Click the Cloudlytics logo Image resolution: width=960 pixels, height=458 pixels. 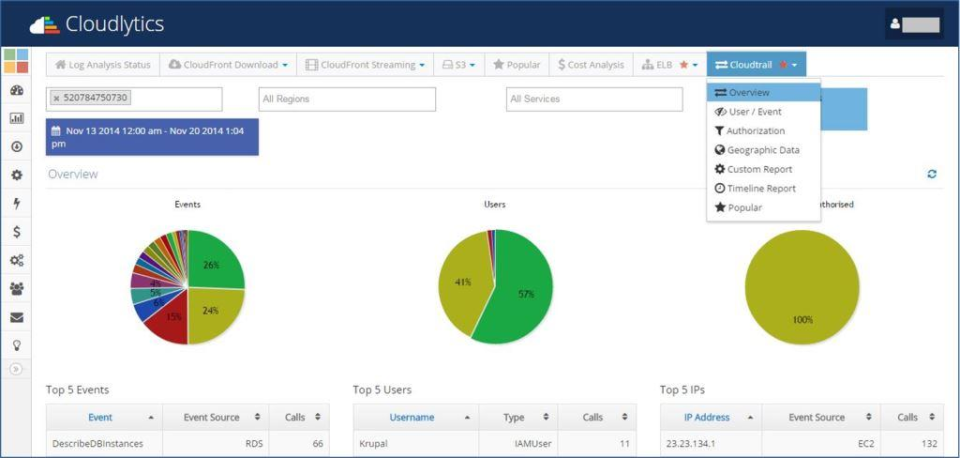pyautogui.click(x=97, y=24)
